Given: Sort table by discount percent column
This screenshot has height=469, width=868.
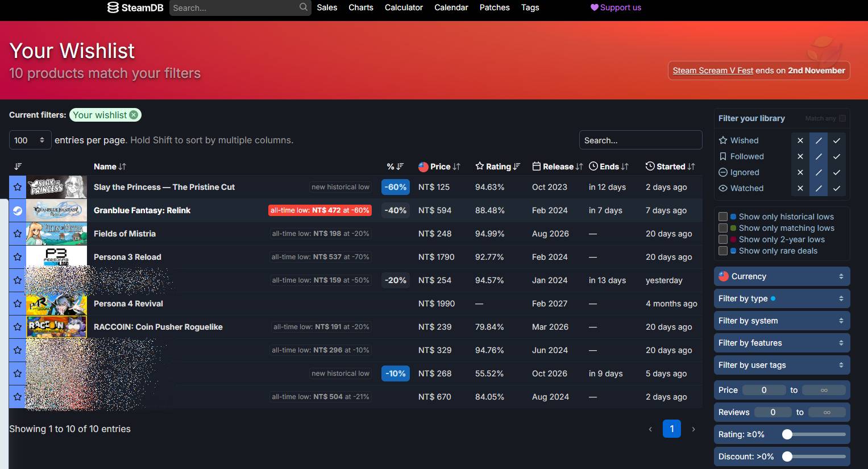Looking at the screenshot, I should click(395, 167).
